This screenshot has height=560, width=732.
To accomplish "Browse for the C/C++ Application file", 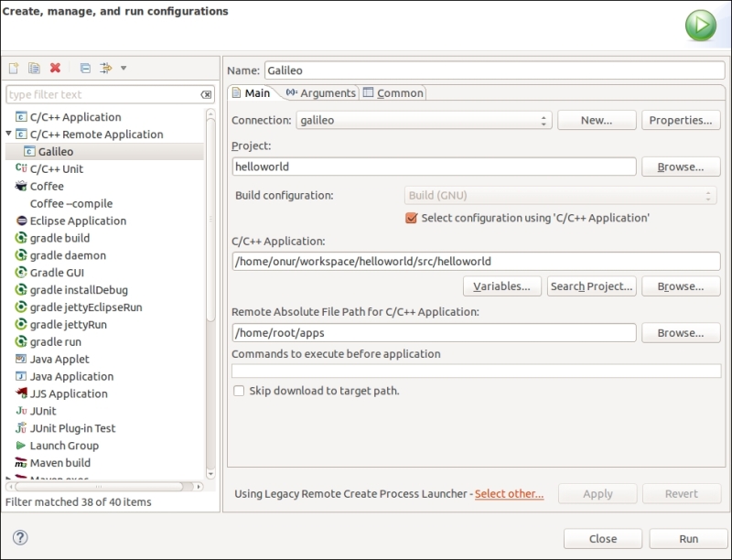I will click(x=681, y=286).
